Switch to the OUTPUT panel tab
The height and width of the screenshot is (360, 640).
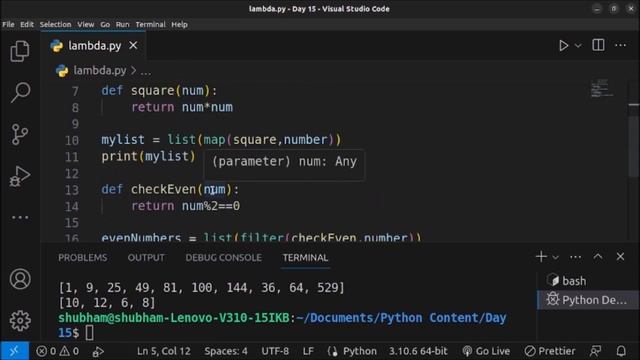pyautogui.click(x=146, y=258)
